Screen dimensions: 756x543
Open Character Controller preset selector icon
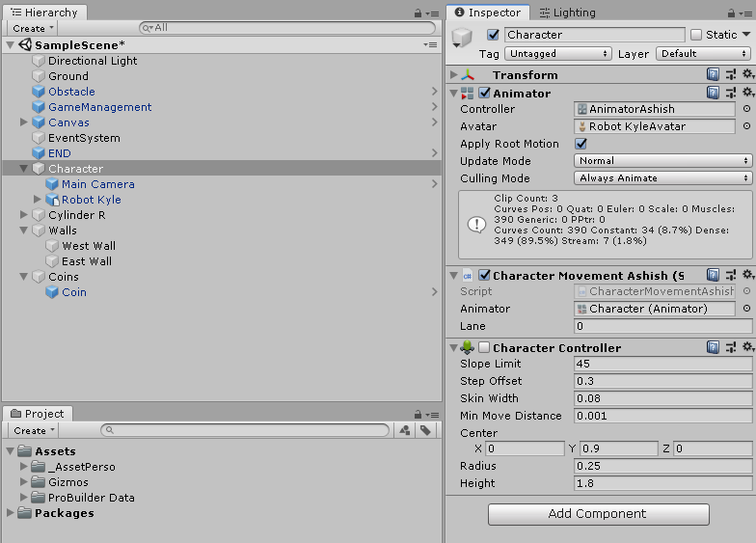[731, 347]
